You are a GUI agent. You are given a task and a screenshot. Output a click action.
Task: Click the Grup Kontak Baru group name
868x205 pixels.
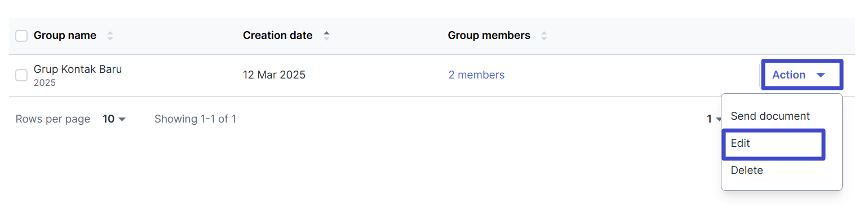pos(78,69)
